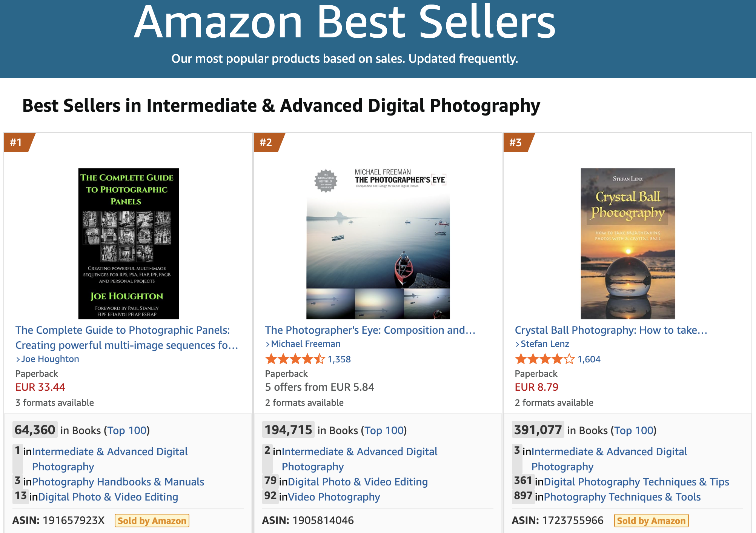
Task: Open author link Michael Freeman
Action: [x=306, y=344]
